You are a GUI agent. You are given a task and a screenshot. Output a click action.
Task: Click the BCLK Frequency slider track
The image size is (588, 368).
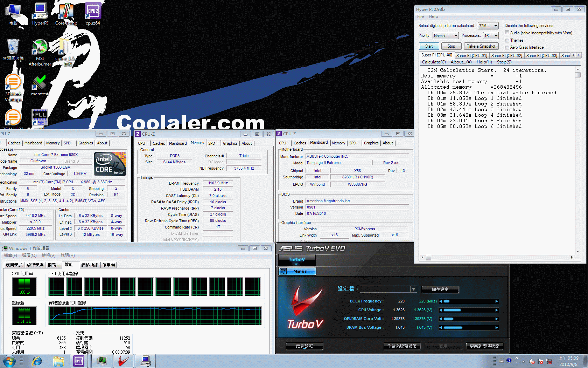[469, 301]
